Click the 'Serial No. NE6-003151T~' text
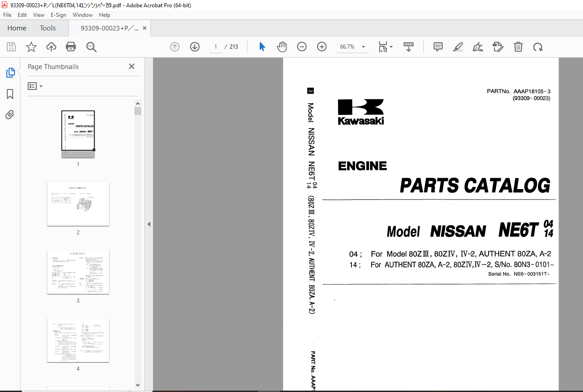Viewport: 583px width, 392px height. pos(519,274)
